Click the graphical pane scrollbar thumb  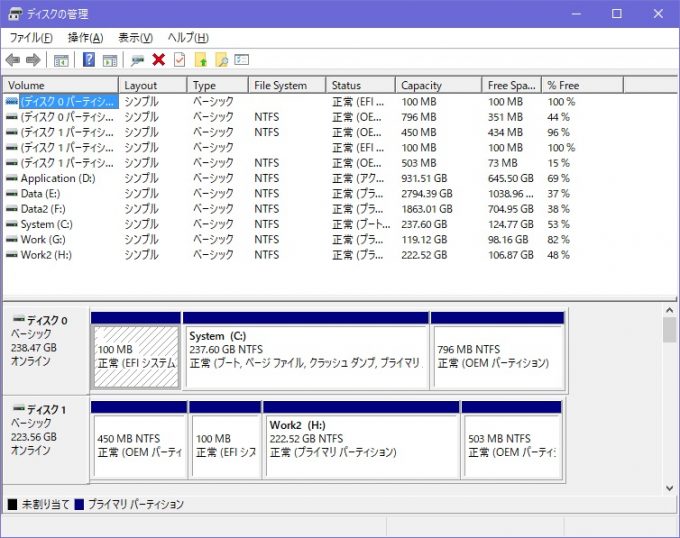[x=670, y=329]
